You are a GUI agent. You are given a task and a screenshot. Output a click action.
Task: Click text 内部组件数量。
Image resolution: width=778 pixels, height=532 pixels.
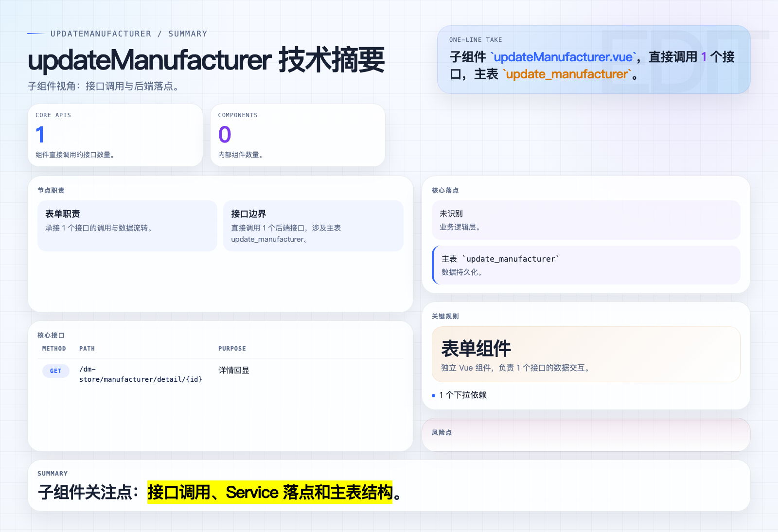pyautogui.click(x=242, y=155)
